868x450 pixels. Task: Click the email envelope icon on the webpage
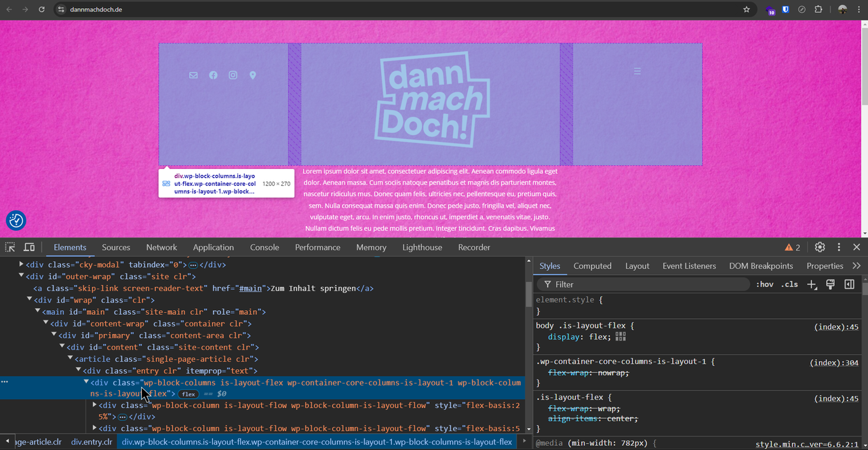pos(193,75)
